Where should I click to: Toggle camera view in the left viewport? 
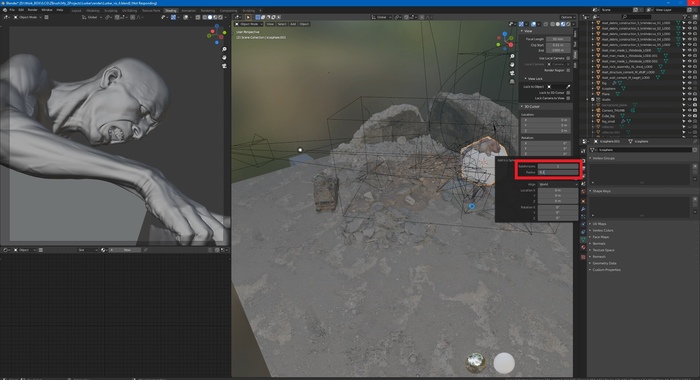point(224,66)
